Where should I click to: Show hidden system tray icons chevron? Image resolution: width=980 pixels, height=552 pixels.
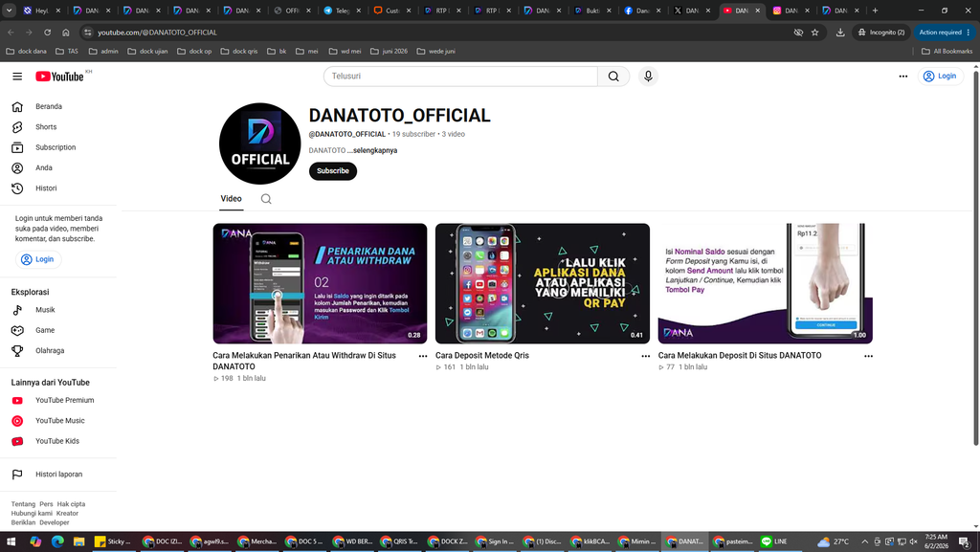(x=865, y=541)
